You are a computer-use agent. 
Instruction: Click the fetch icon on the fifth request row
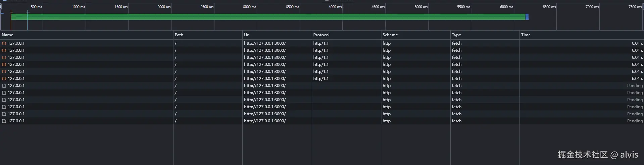[x=4, y=72]
